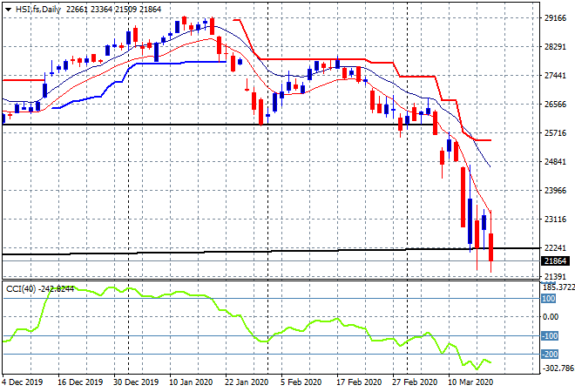Select the HSI,fs,Daily chart title text
The image size is (575, 392).
37,10
